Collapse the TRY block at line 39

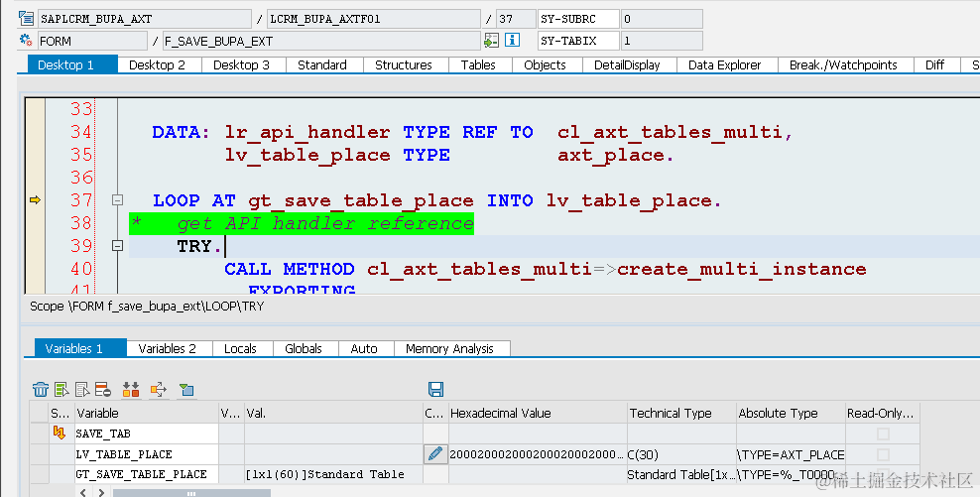coord(117,246)
